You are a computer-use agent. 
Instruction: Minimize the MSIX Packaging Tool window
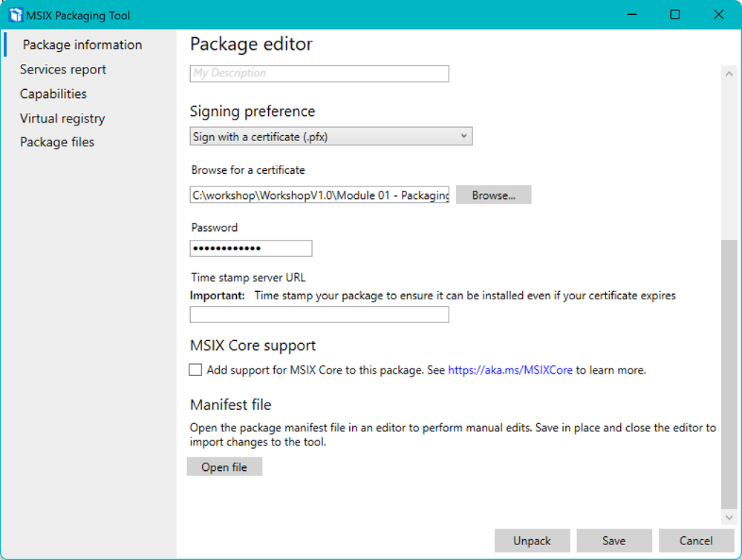(631, 15)
